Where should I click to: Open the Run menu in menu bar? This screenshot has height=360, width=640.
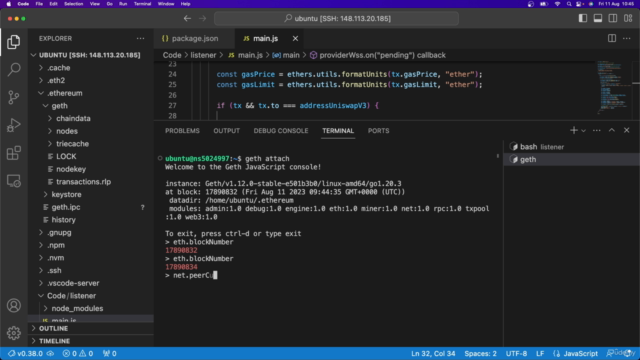(123, 4)
